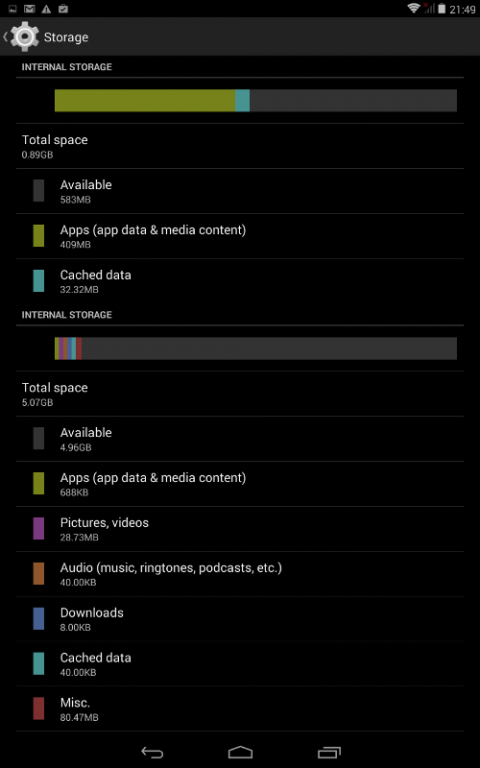
Task: Open Apps entry showing 409MB
Action: click(x=240, y=236)
